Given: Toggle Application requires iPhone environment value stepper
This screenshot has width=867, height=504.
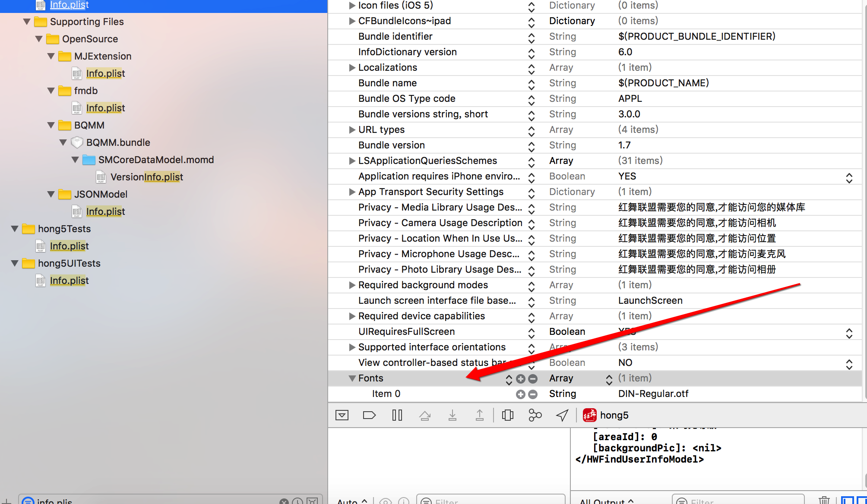Looking at the screenshot, I should click(x=849, y=178).
